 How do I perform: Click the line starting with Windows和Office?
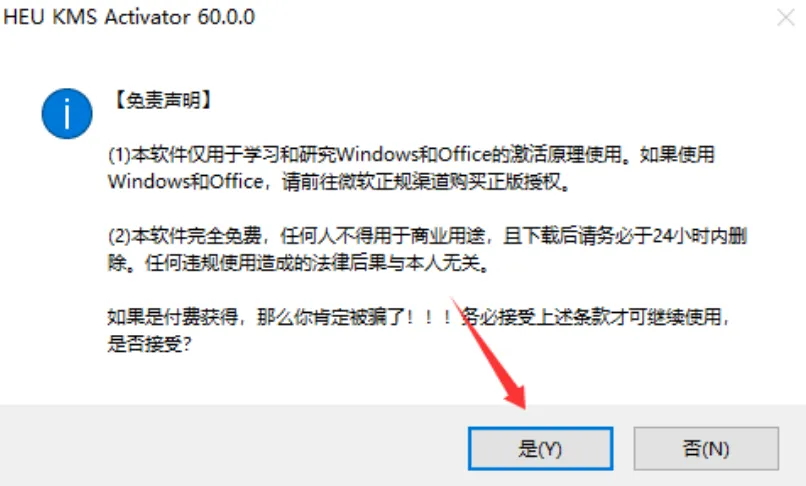tap(340, 182)
